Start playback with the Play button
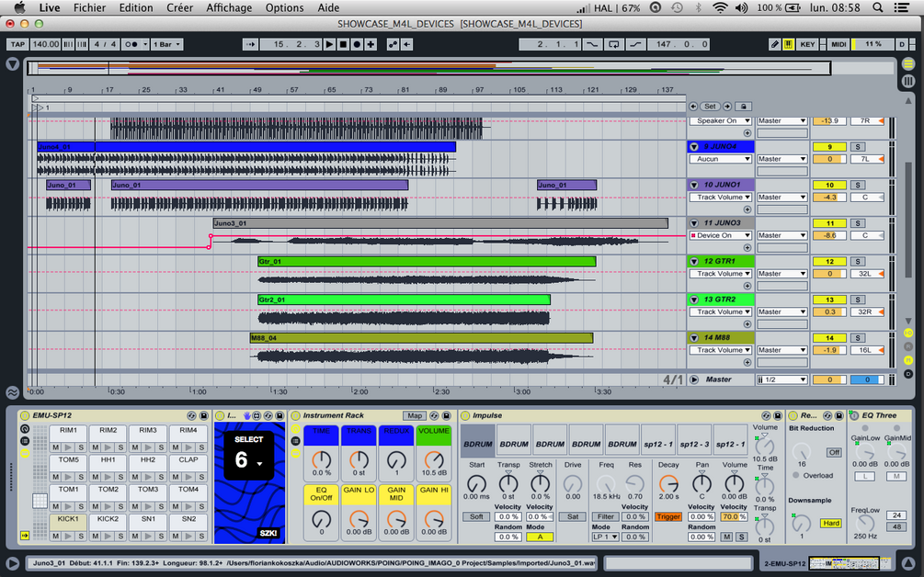The height and width of the screenshot is (577, 924). (329, 44)
